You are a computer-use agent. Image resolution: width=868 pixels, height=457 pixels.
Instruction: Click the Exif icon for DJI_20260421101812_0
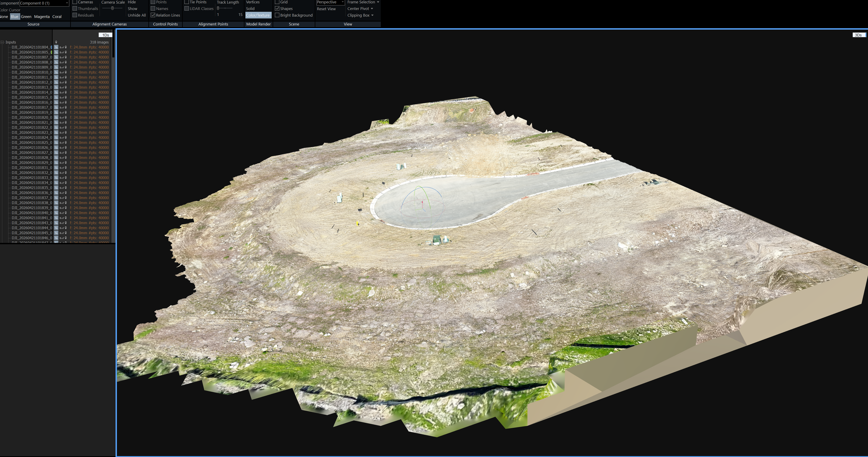(x=61, y=82)
